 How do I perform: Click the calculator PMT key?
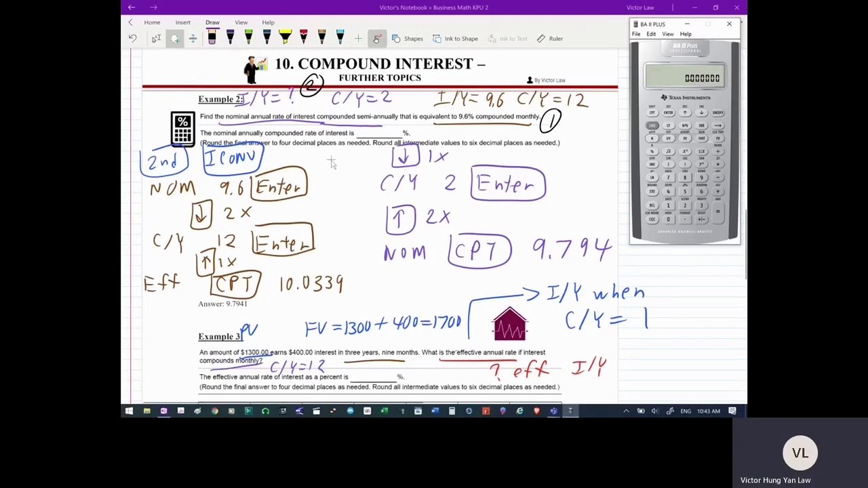pos(702,138)
